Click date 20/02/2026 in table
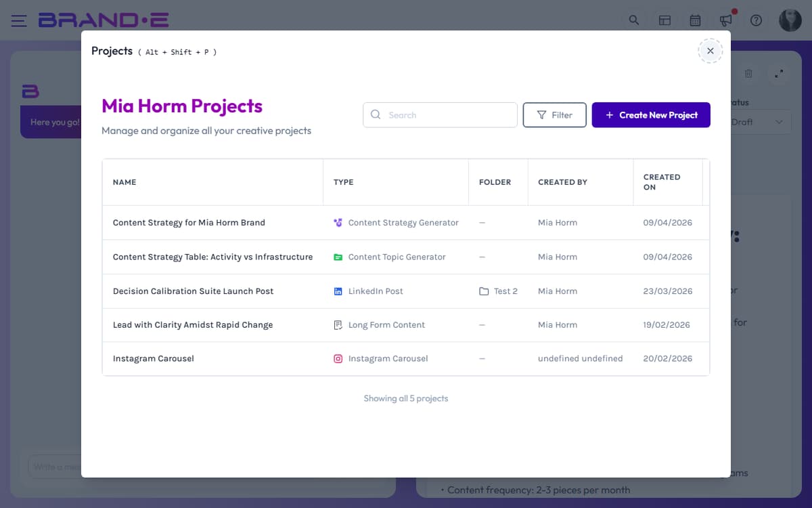 point(668,359)
